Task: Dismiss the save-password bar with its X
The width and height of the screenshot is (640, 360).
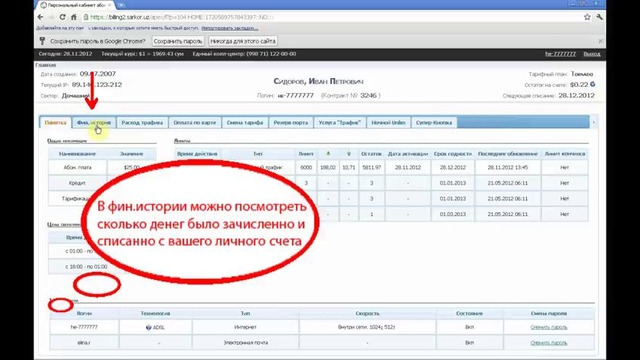Action: [601, 41]
